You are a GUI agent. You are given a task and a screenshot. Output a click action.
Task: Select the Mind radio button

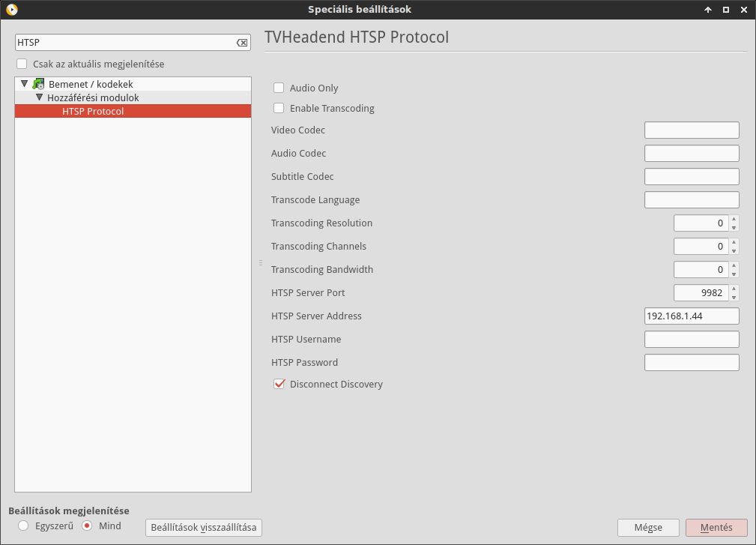pos(87,526)
